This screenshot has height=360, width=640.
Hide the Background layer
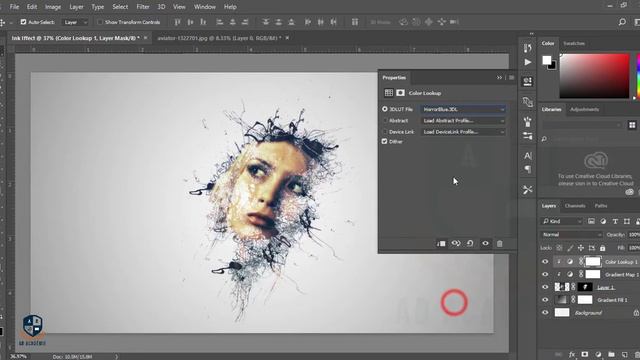[545, 313]
